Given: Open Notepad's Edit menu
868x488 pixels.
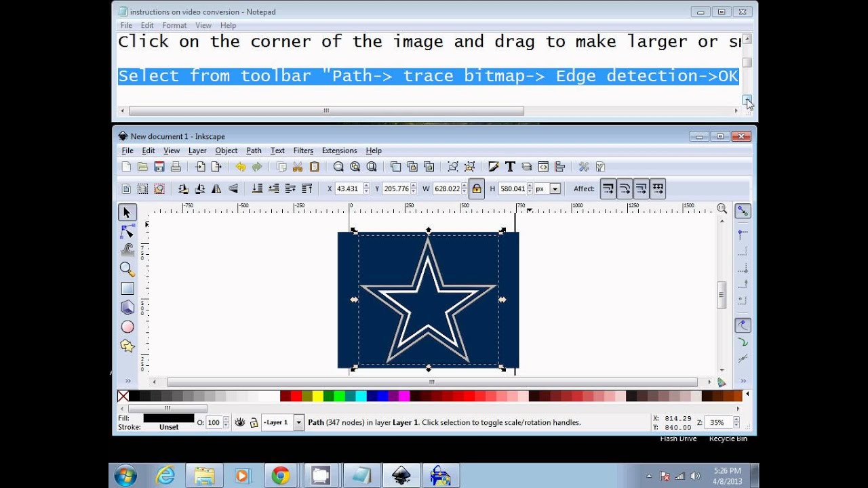Looking at the screenshot, I should (x=147, y=25).
